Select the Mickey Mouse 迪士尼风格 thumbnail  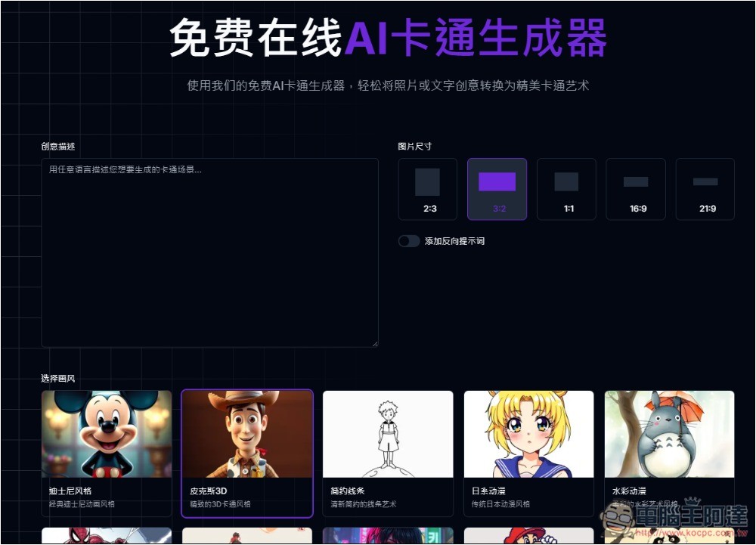click(x=107, y=434)
